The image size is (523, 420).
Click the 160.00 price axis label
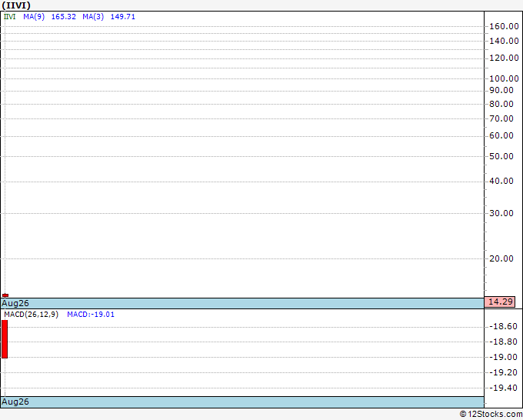click(x=504, y=26)
